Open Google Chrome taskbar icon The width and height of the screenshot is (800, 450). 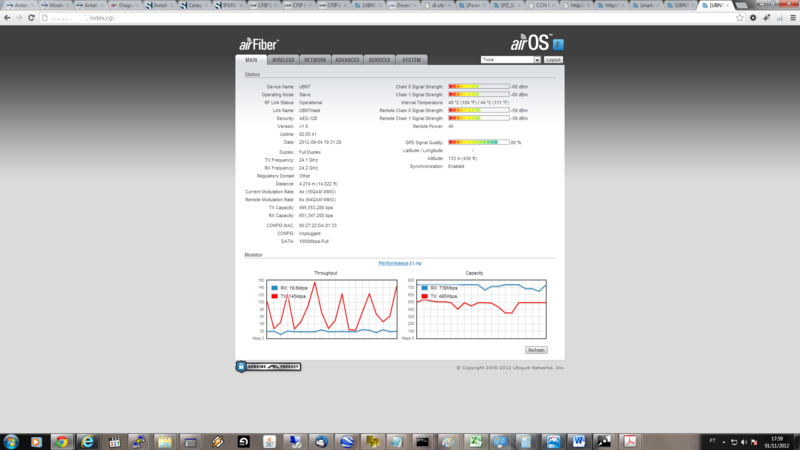pos(62,442)
